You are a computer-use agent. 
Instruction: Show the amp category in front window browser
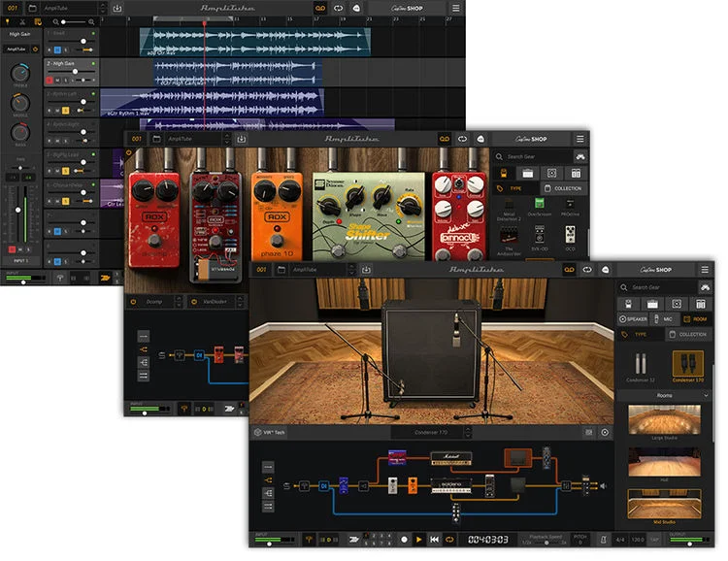pyautogui.click(x=652, y=304)
